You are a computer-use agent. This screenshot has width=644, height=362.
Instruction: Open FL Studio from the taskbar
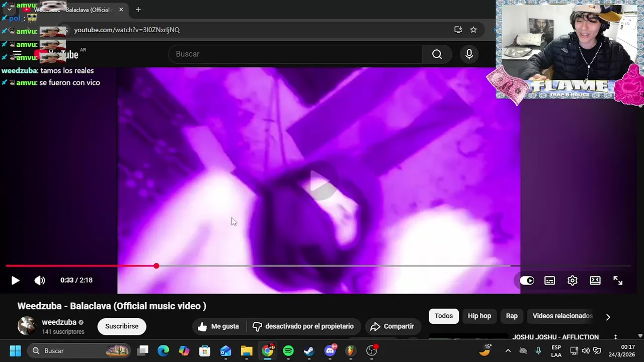pos(351,350)
